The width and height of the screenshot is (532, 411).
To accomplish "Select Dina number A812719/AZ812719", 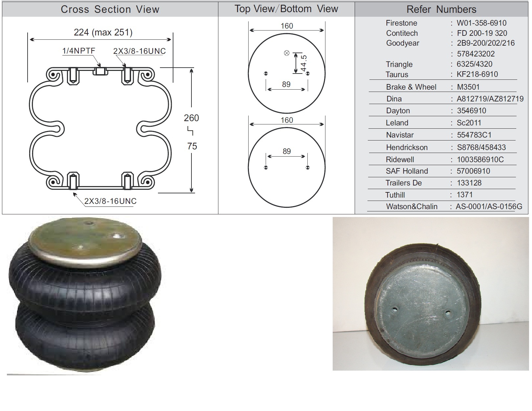I will tap(490, 99).
